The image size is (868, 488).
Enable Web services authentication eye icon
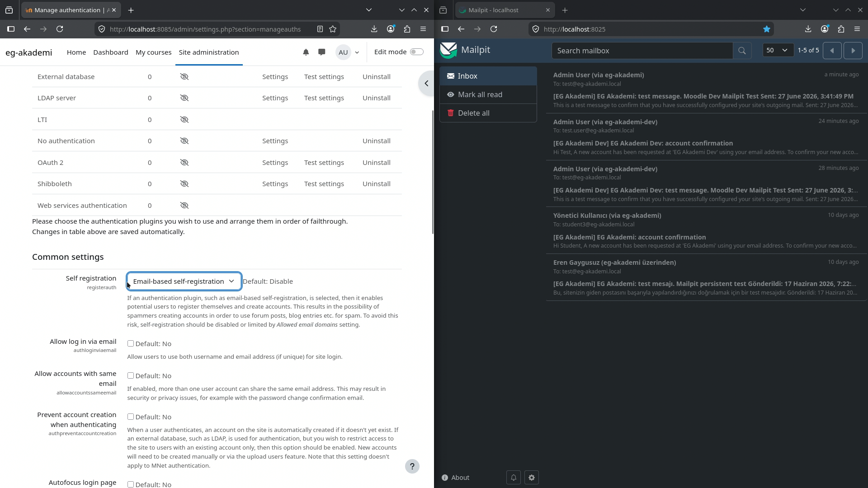(184, 206)
